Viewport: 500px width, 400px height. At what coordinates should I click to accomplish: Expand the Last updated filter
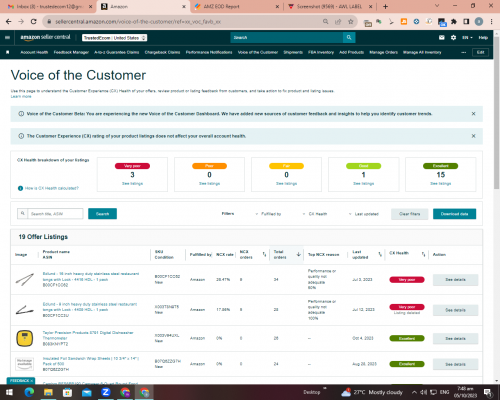(x=364, y=214)
